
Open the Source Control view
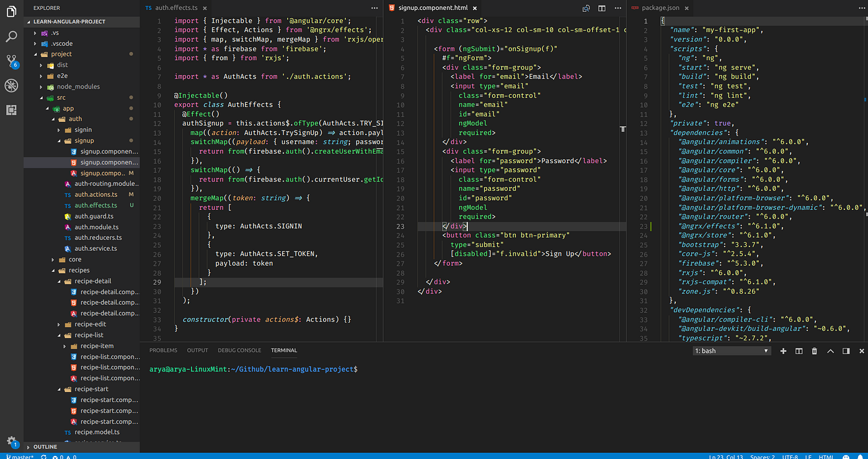11,61
